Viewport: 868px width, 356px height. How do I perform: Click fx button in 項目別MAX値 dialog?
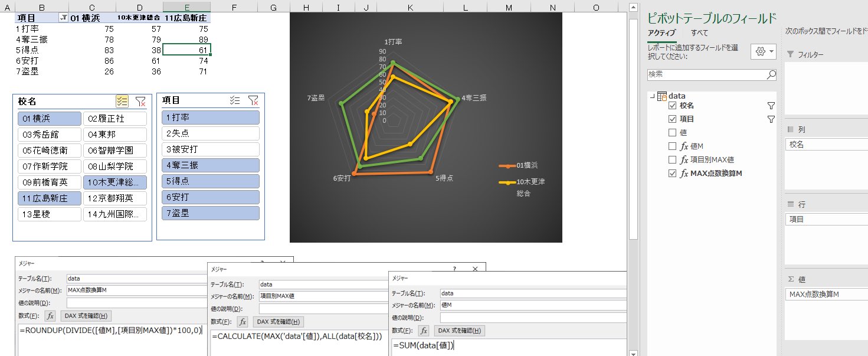(x=243, y=322)
